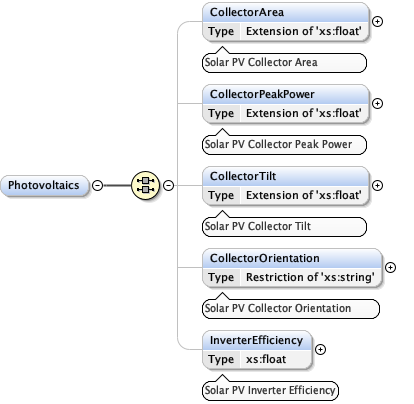
Task: Expand the CollectorOrientation element
Action: coord(390,268)
